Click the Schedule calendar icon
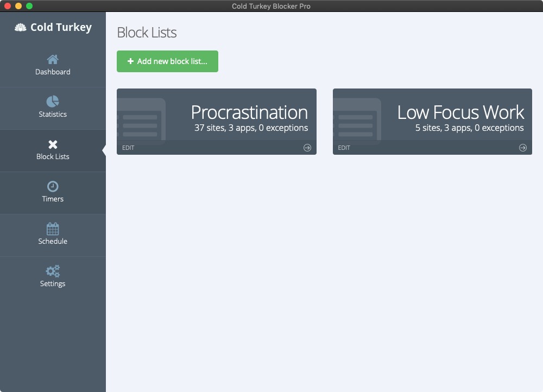The width and height of the screenshot is (543, 392). (53, 229)
